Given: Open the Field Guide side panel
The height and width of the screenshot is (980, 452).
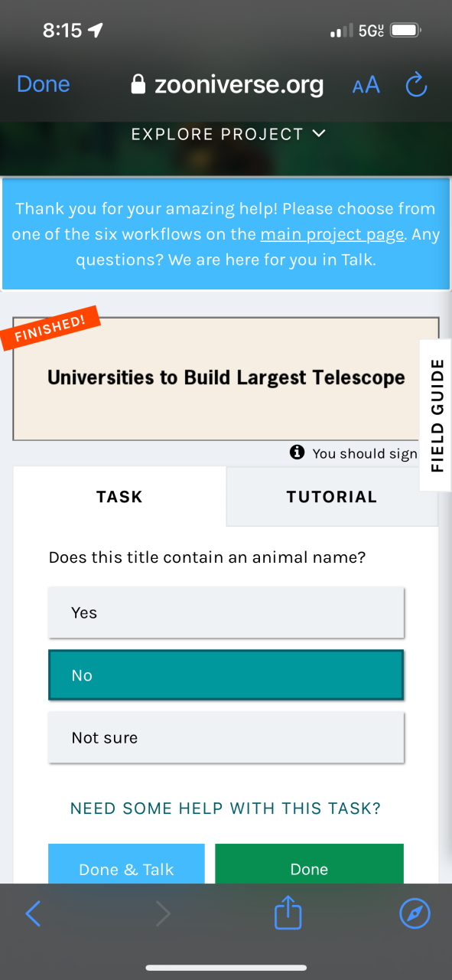Looking at the screenshot, I should coord(436,415).
